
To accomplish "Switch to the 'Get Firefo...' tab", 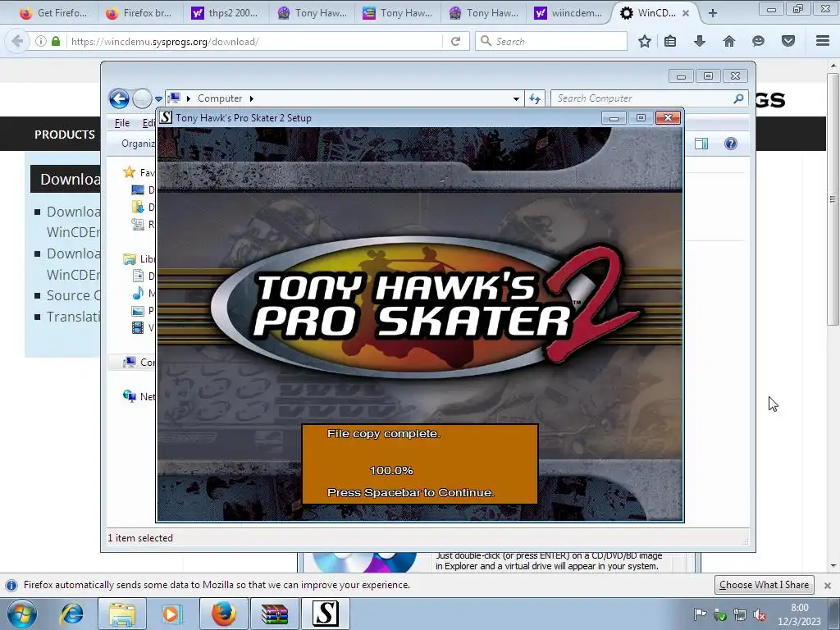I will [x=53, y=13].
